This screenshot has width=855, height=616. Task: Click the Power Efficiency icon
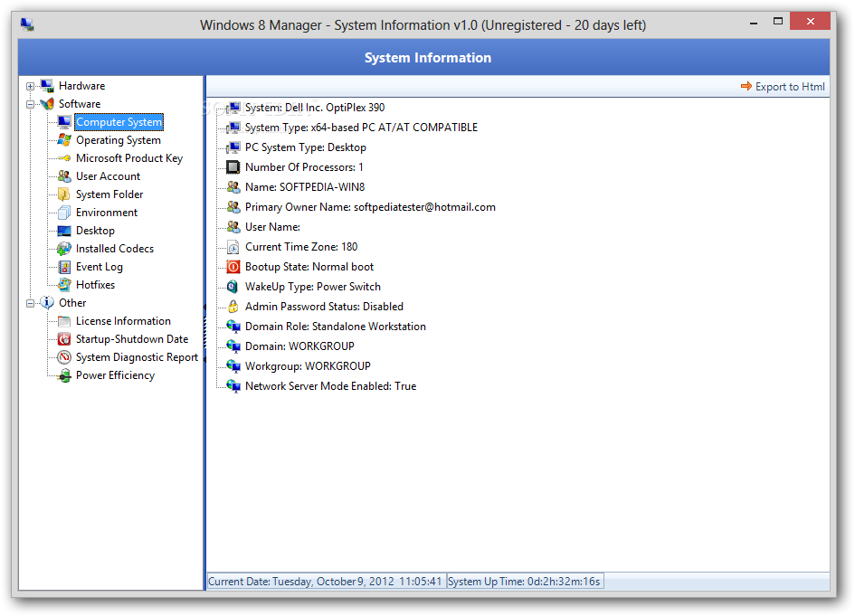coord(64,375)
